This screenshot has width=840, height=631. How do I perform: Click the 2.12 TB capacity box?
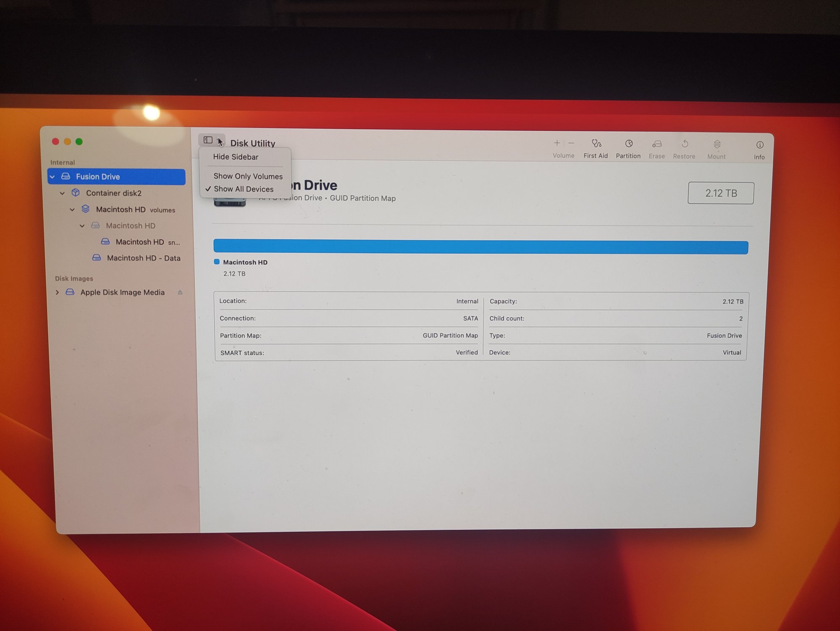point(721,193)
